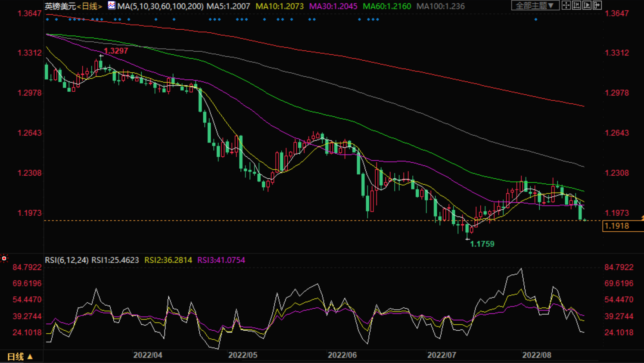Click the left axis RSI label 54.4470

coord(27,300)
